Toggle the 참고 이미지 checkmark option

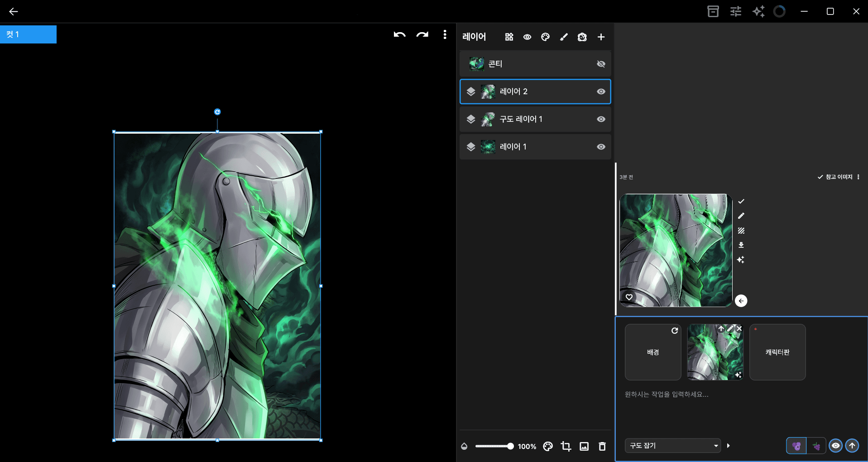(x=834, y=177)
